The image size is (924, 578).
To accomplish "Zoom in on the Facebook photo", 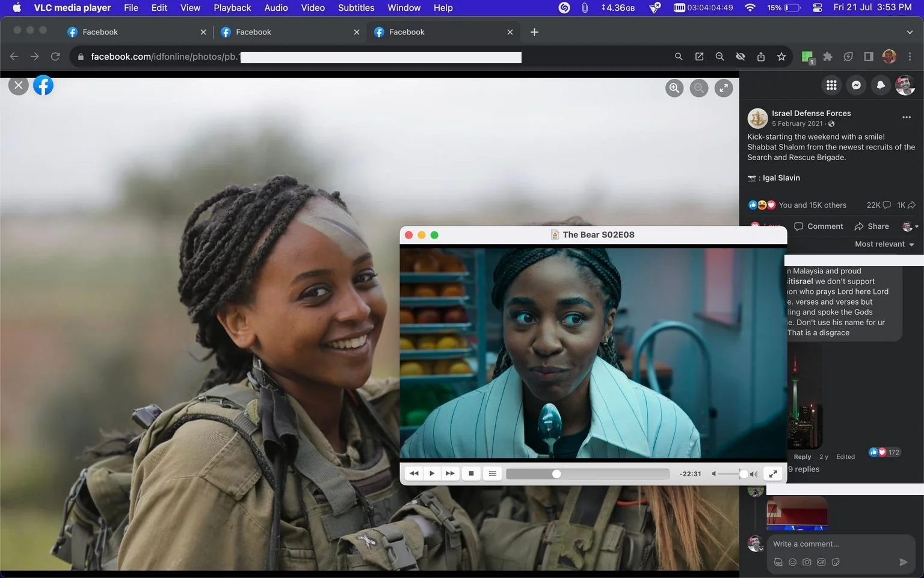I will 674,88.
